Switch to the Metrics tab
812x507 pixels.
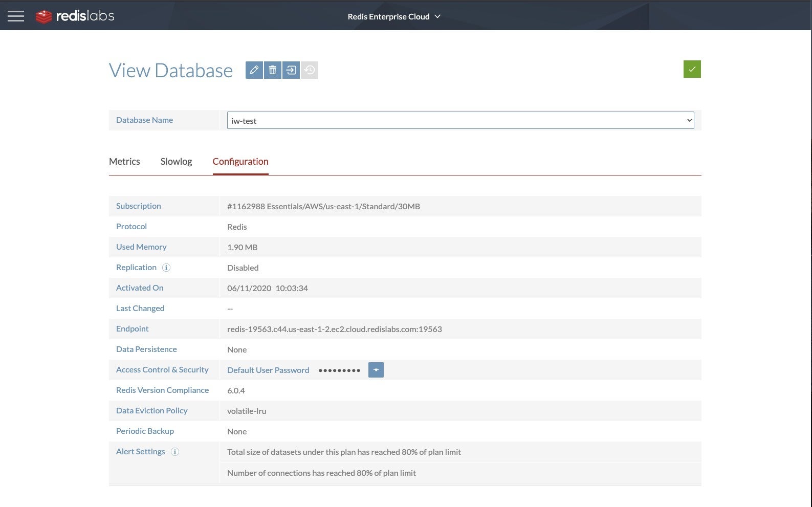(x=124, y=162)
